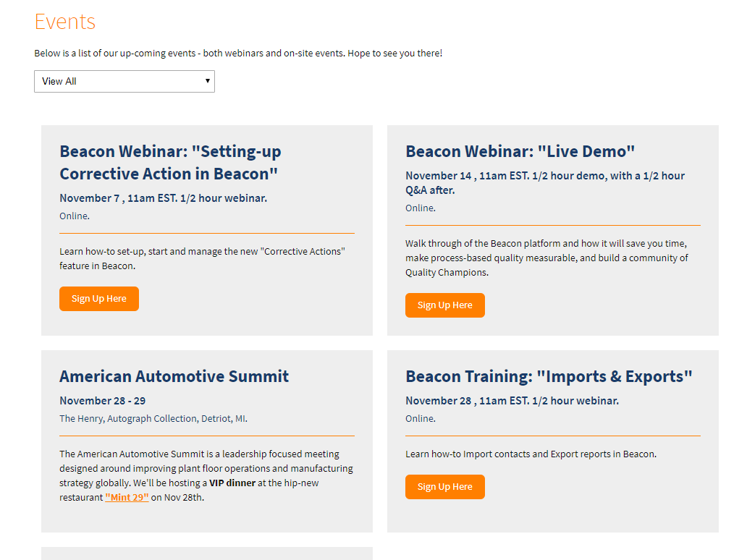This screenshot has height=560, width=747.
Task: Click Sign Up Here for Corrective Action webinar
Action: (x=99, y=299)
